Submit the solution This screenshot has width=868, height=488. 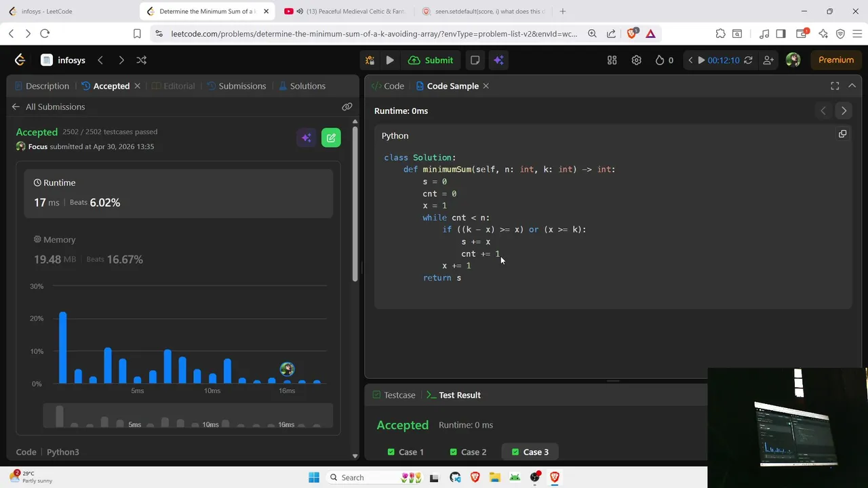(x=431, y=60)
